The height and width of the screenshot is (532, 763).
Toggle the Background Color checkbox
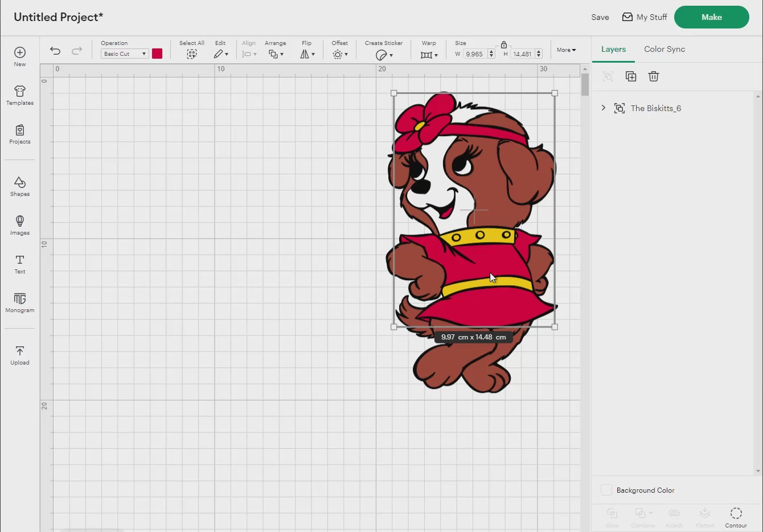click(x=606, y=490)
